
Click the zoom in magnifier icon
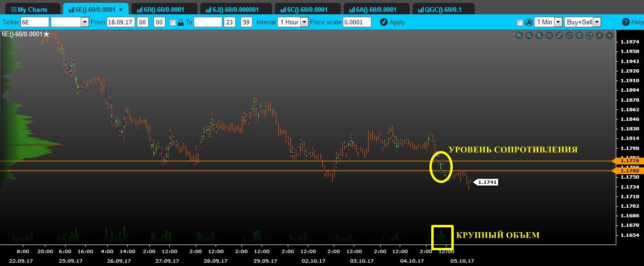(529, 35)
